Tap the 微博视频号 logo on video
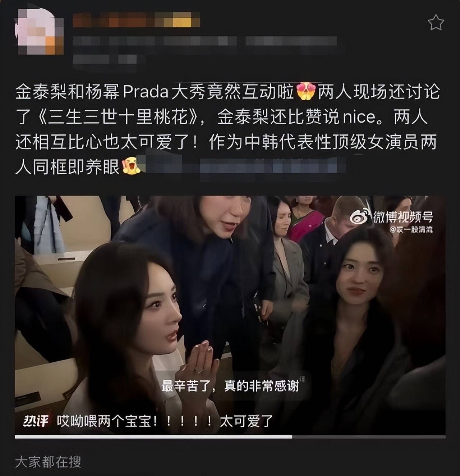The width and height of the screenshot is (460, 476). (392, 217)
